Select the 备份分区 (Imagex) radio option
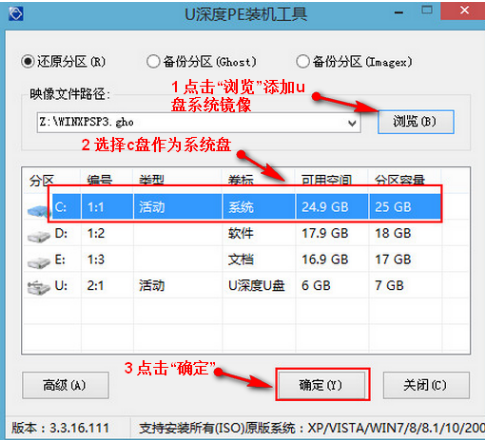This screenshot has height=444, width=490. pos(303,62)
